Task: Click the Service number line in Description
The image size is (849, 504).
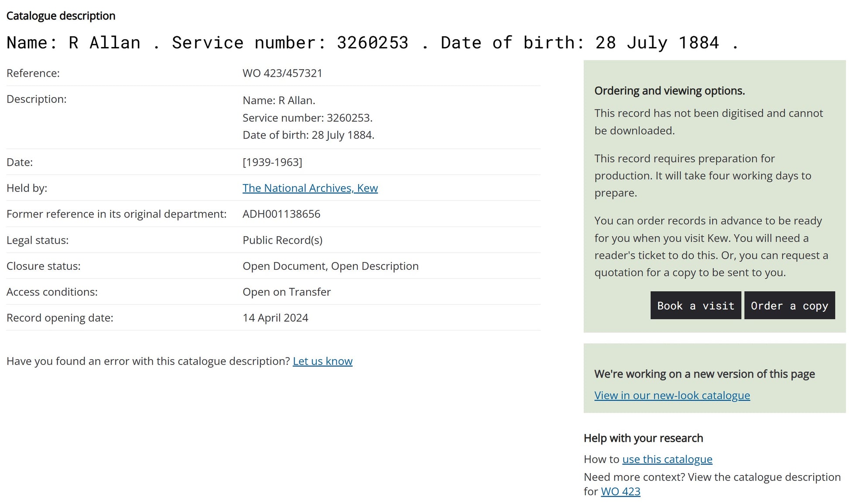Action: [x=307, y=118]
